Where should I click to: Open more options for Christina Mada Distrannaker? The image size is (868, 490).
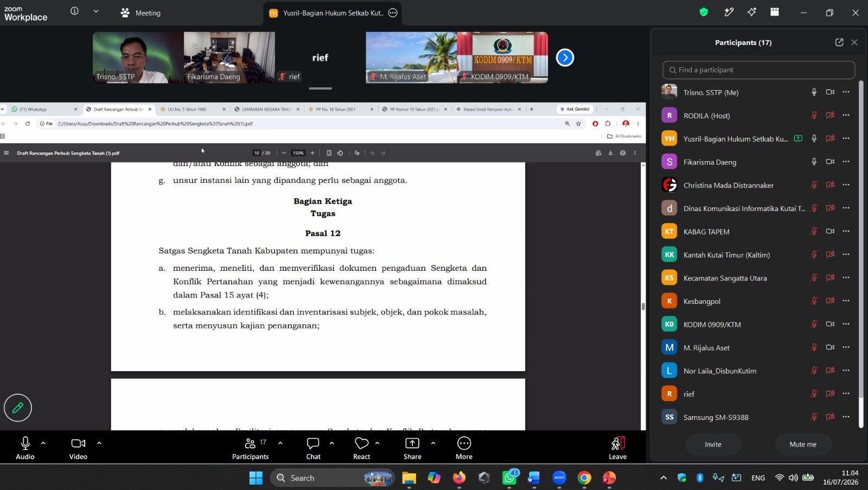point(846,184)
